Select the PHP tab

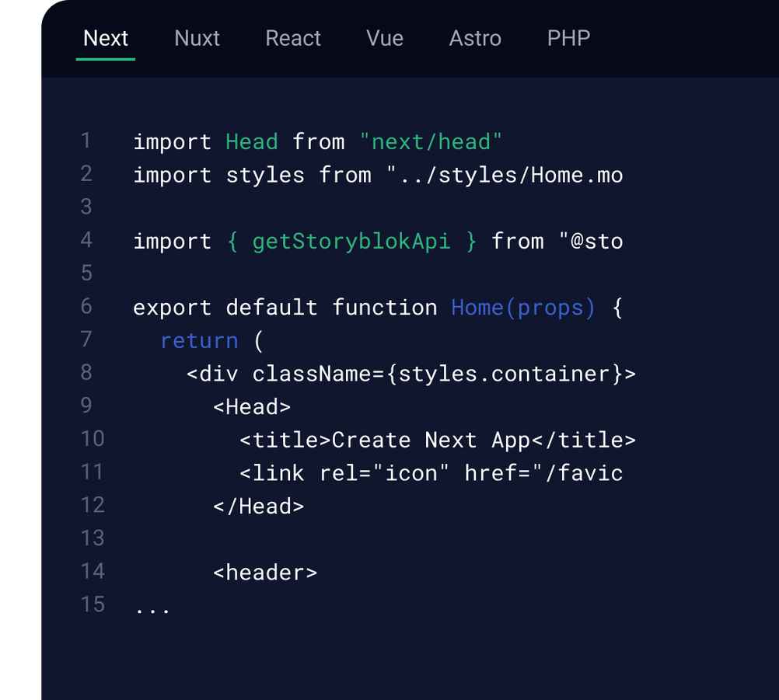tap(568, 38)
